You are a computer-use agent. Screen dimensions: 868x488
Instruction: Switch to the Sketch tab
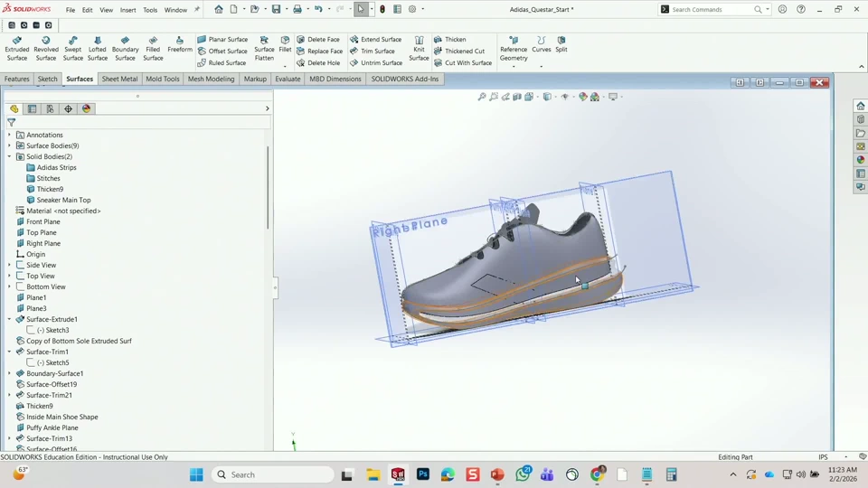click(x=47, y=79)
